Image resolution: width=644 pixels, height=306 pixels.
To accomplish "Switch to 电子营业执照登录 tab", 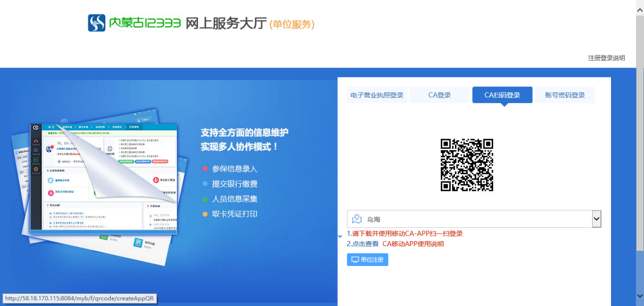I will [377, 95].
